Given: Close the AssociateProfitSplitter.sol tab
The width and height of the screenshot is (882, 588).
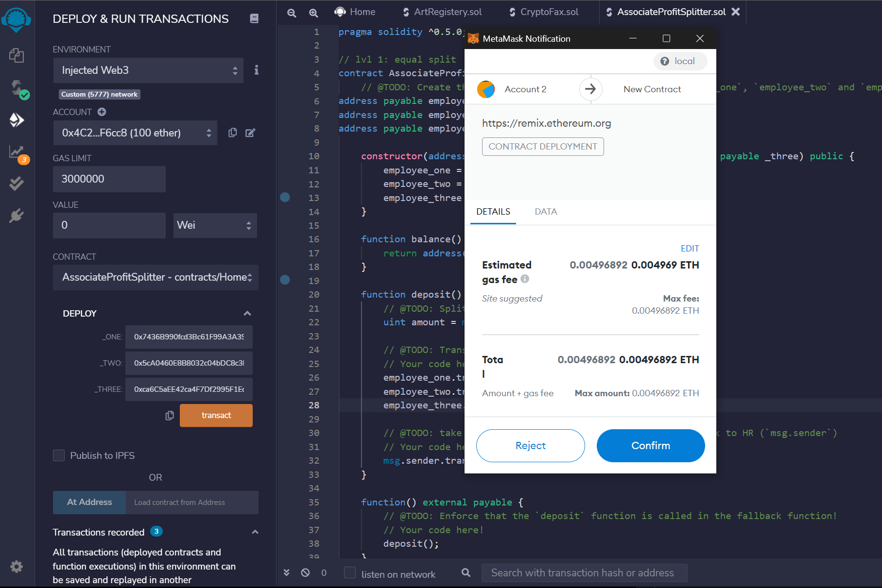Looking at the screenshot, I should [736, 12].
